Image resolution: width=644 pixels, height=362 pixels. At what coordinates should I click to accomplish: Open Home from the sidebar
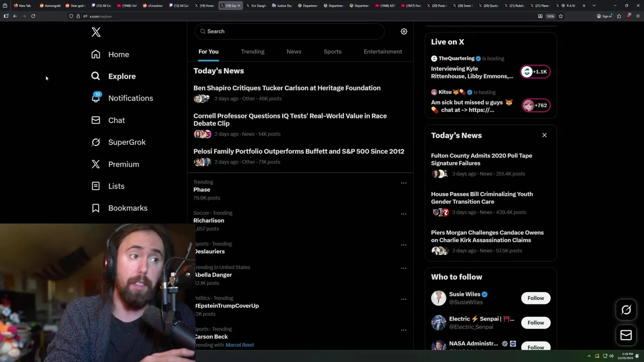click(x=110, y=54)
